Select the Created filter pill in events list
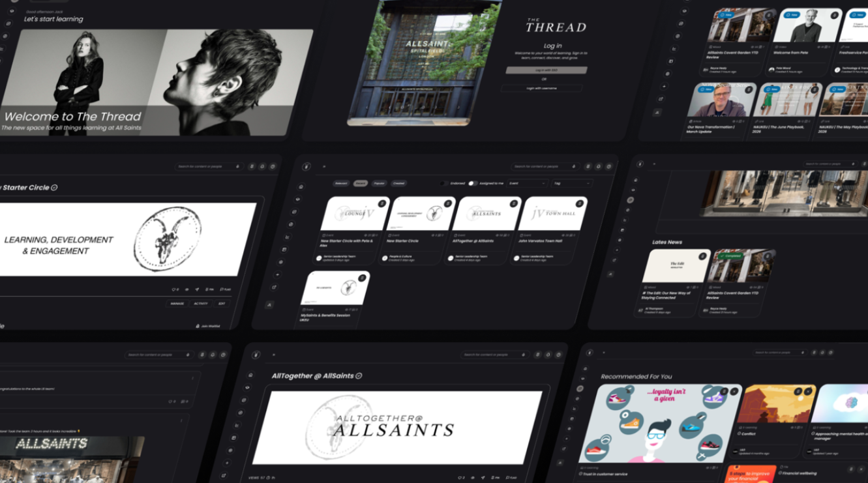 tap(398, 183)
